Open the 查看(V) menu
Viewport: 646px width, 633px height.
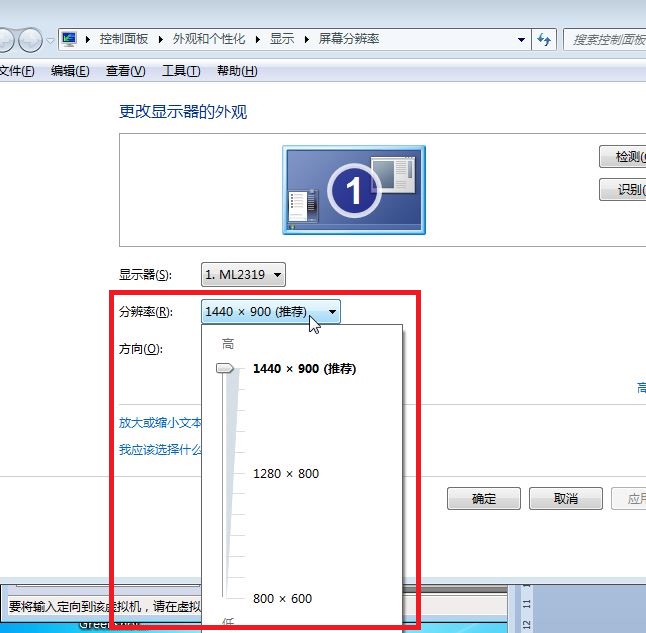point(125,71)
